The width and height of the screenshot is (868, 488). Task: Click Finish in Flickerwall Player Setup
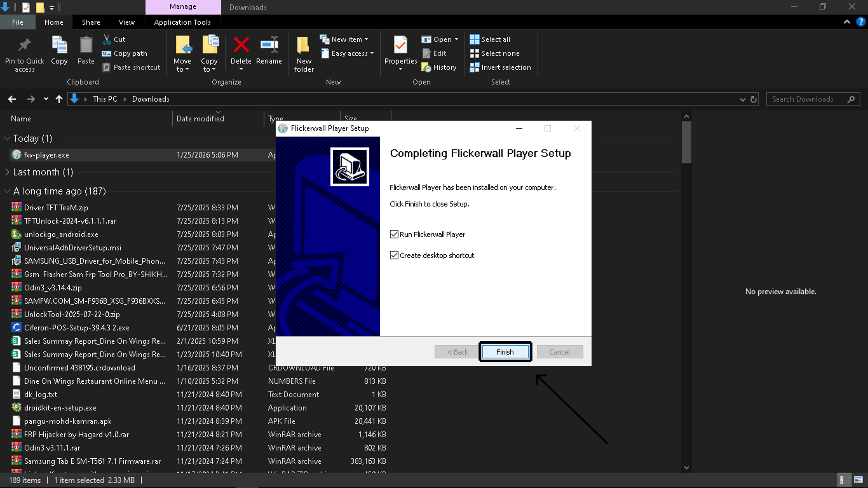(x=505, y=352)
